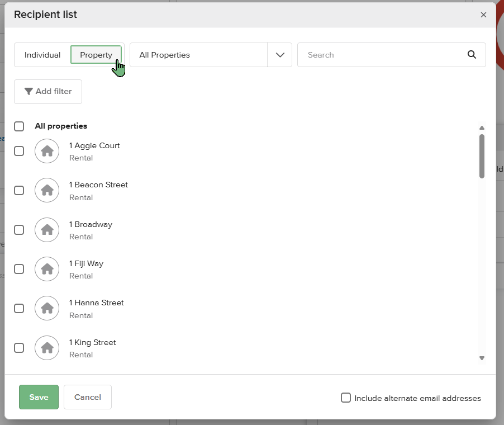Screen dimensions: 504x425
Task: Save the recipient list
Action: coord(38,397)
